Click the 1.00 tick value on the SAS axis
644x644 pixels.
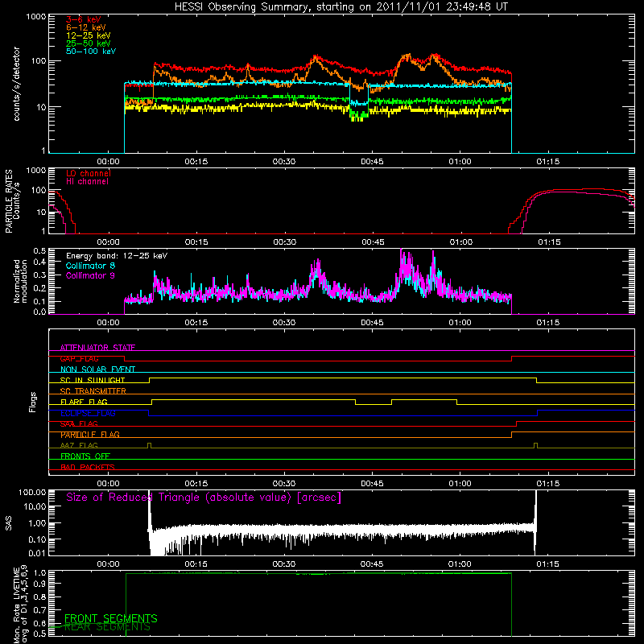tap(37, 523)
